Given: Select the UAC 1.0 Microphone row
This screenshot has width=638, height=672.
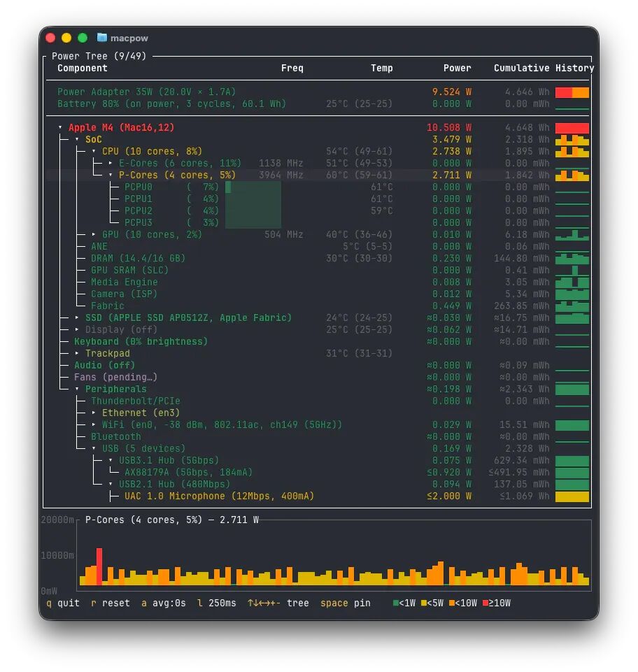Looking at the screenshot, I should pyautogui.click(x=318, y=496).
